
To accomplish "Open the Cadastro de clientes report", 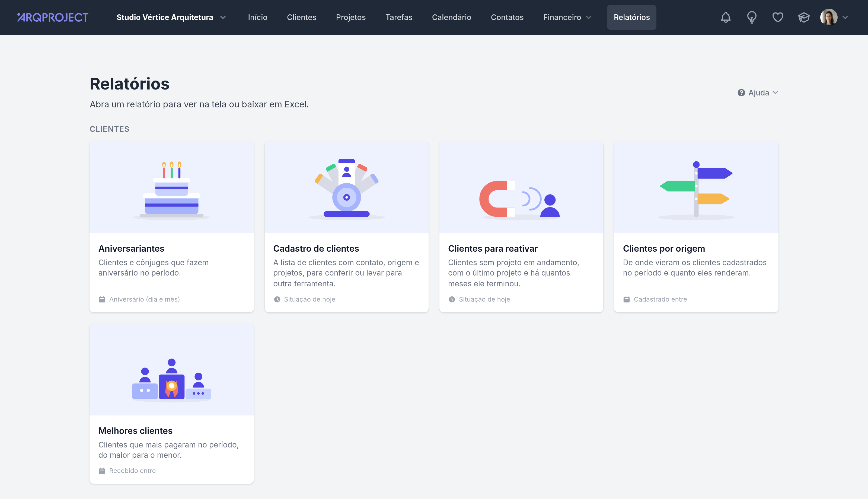I will [x=346, y=226].
